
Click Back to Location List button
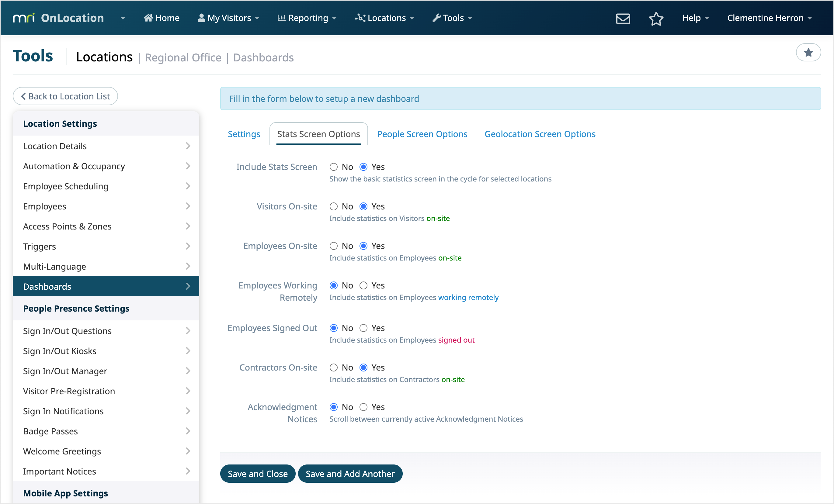point(65,96)
